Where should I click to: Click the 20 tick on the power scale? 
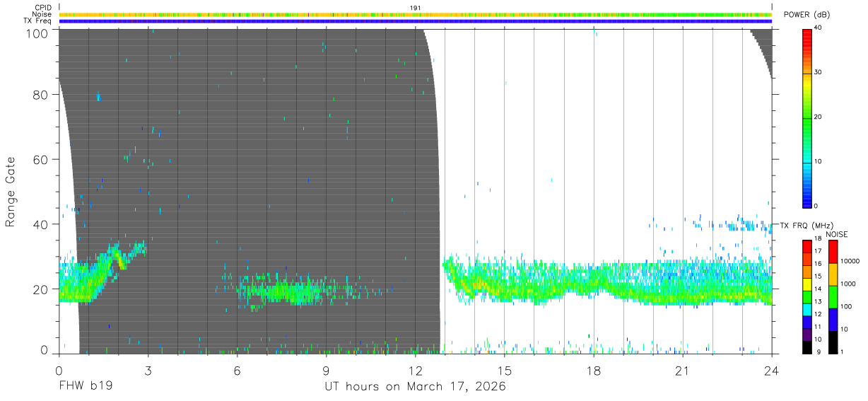click(x=818, y=117)
